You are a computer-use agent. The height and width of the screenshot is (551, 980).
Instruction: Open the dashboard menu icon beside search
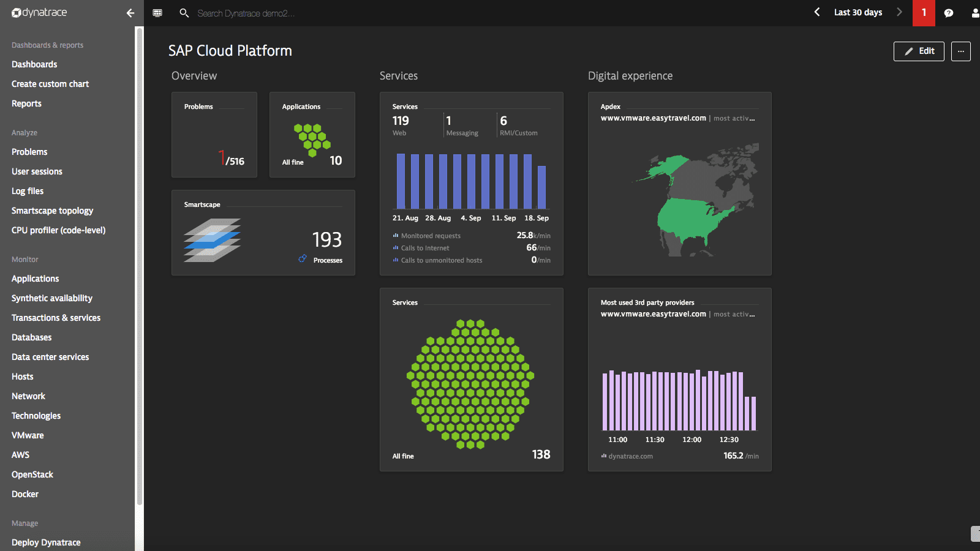click(x=157, y=13)
